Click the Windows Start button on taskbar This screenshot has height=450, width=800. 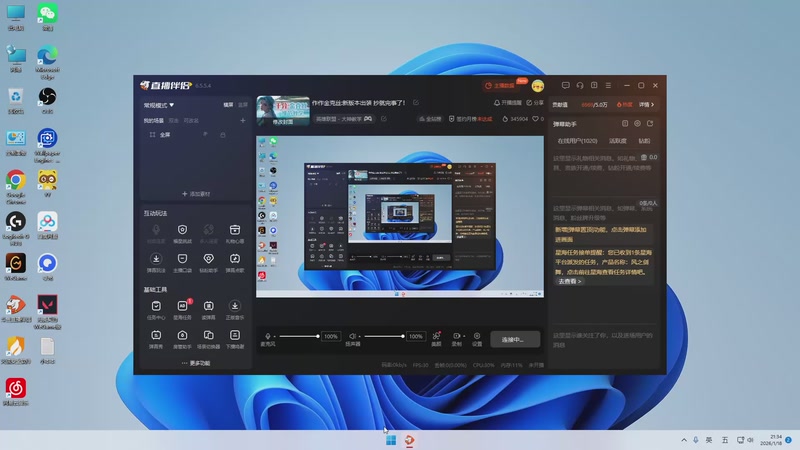coord(391,440)
